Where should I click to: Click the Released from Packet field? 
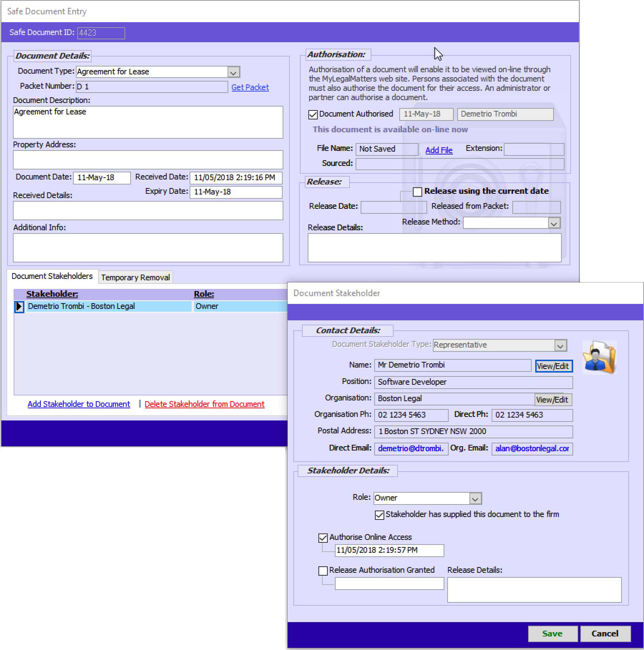click(537, 207)
